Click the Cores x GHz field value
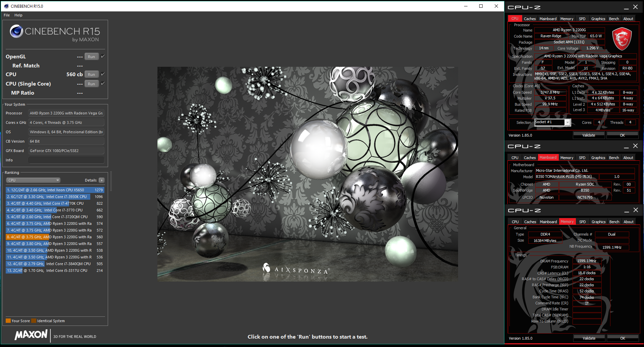Image resolution: width=644 pixels, height=347 pixels. tap(66, 122)
